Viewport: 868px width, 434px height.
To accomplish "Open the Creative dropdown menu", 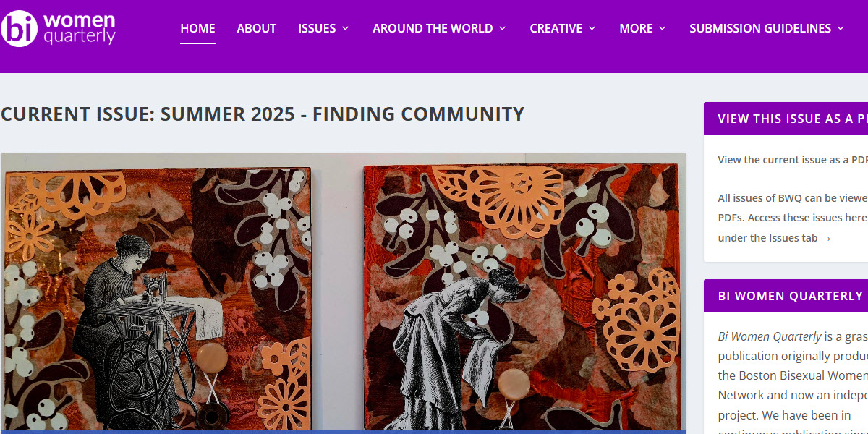I will (x=563, y=28).
